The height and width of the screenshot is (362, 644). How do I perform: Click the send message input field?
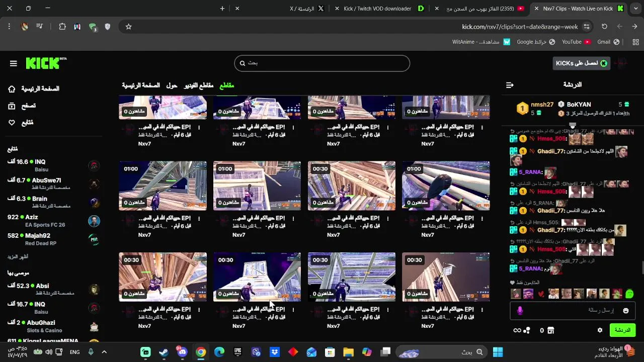pos(573,311)
